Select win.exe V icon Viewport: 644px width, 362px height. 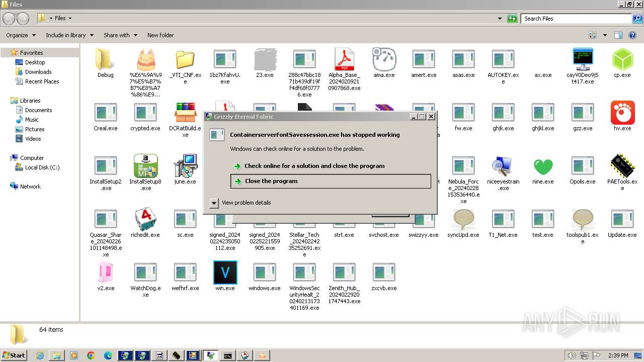(225, 273)
